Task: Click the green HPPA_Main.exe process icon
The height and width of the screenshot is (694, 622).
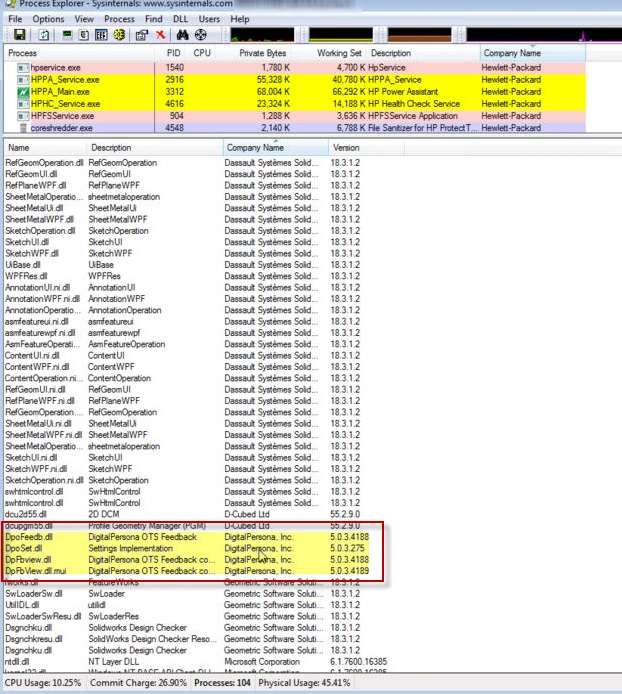Action: [x=23, y=92]
